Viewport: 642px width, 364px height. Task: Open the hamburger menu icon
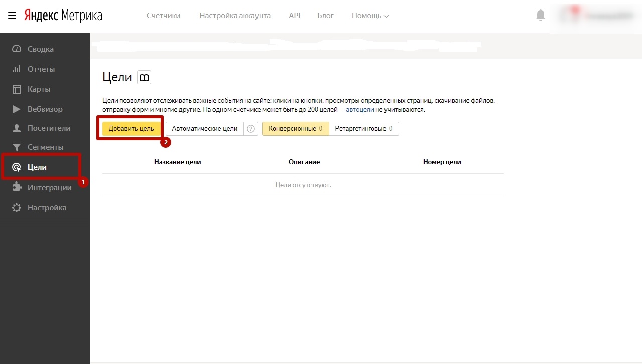tap(12, 16)
